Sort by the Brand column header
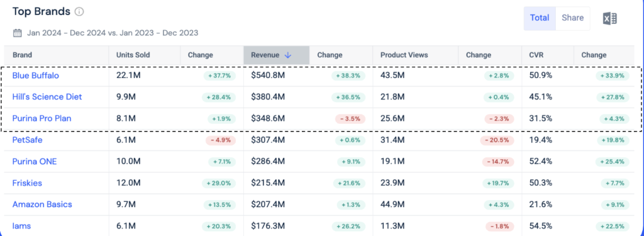Screen dimensions: 644x236 pyautogui.click(x=22, y=55)
